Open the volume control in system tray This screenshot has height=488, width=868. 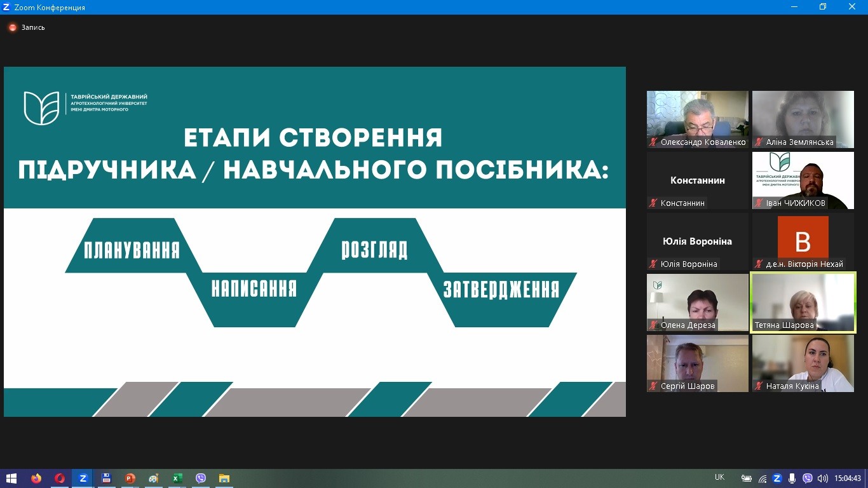tap(823, 478)
